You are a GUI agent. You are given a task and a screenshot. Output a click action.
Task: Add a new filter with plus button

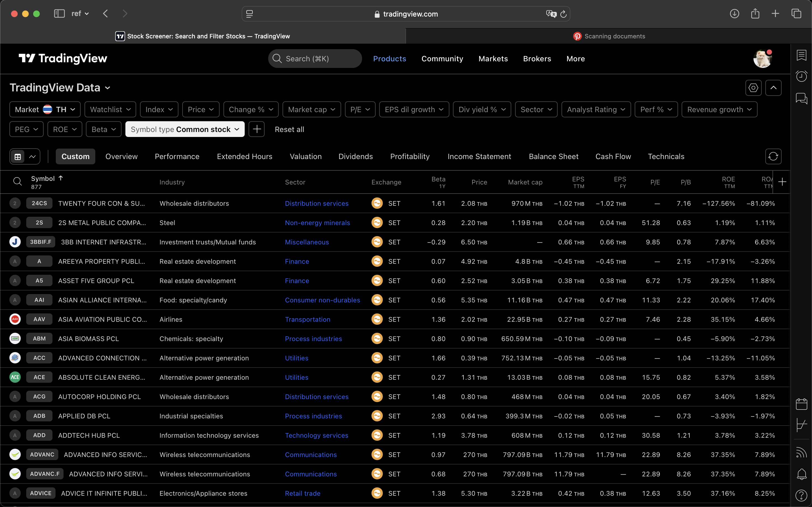(257, 129)
